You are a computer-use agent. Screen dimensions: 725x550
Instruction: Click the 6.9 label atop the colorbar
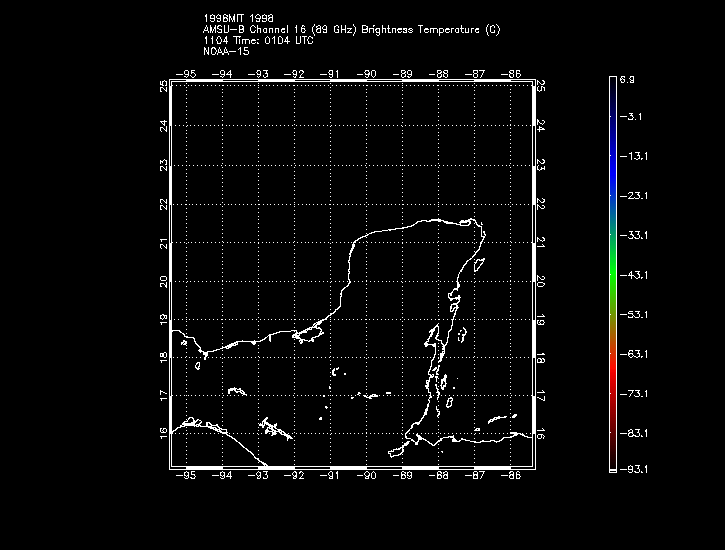click(x=627, y=78)
